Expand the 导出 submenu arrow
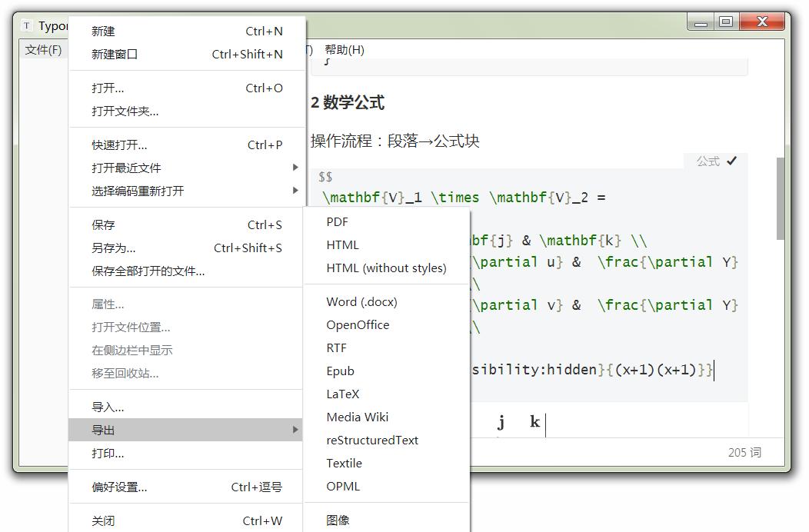 [297, 431]
